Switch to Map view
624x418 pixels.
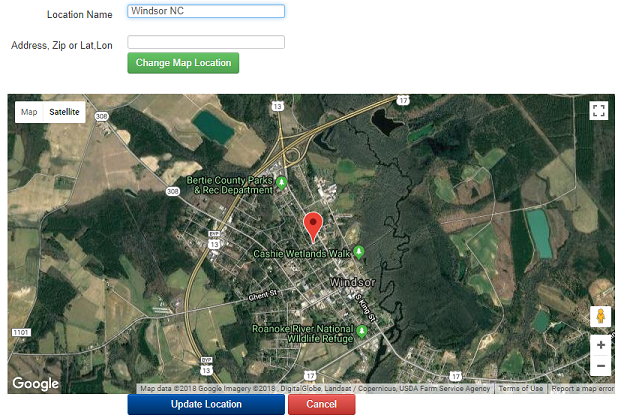pyautogui.click(x=29, y=112)
